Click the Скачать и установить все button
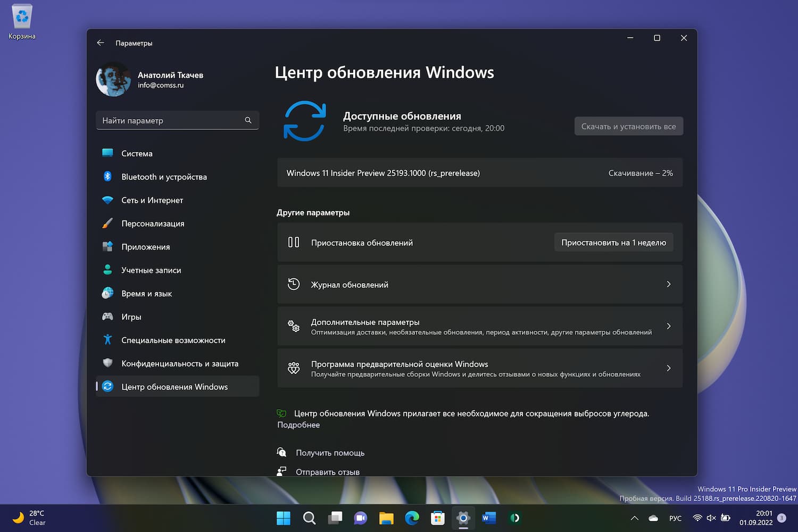 [x=628, y=126]
